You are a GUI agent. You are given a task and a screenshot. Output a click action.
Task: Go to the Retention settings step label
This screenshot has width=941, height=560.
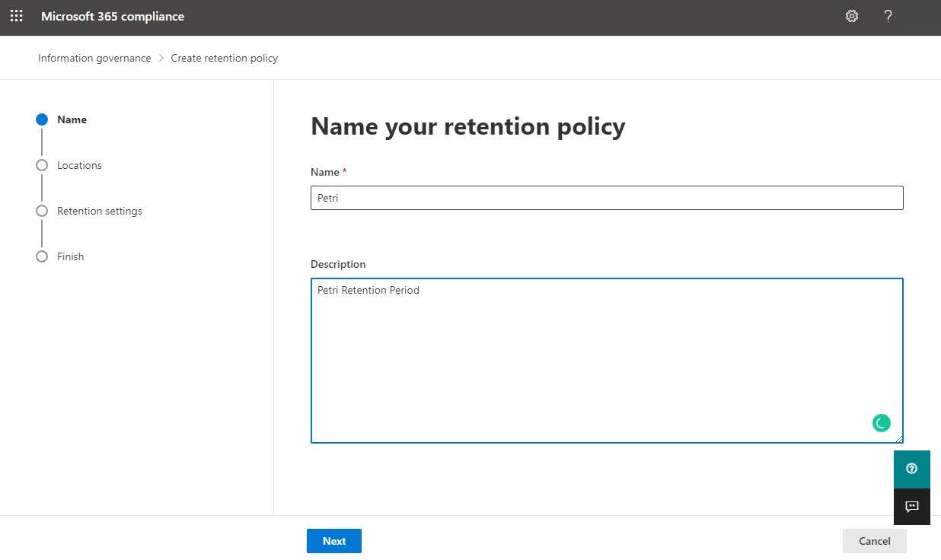[99, 211]
